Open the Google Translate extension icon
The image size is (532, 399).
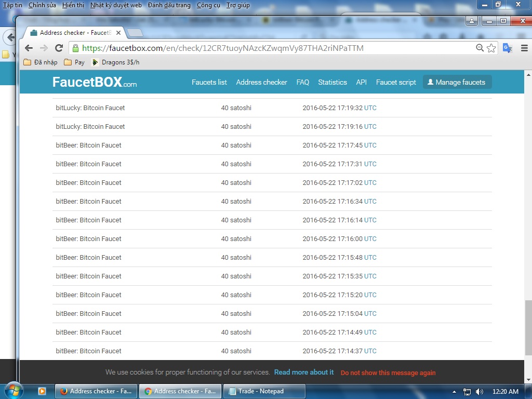click(507, 48)
